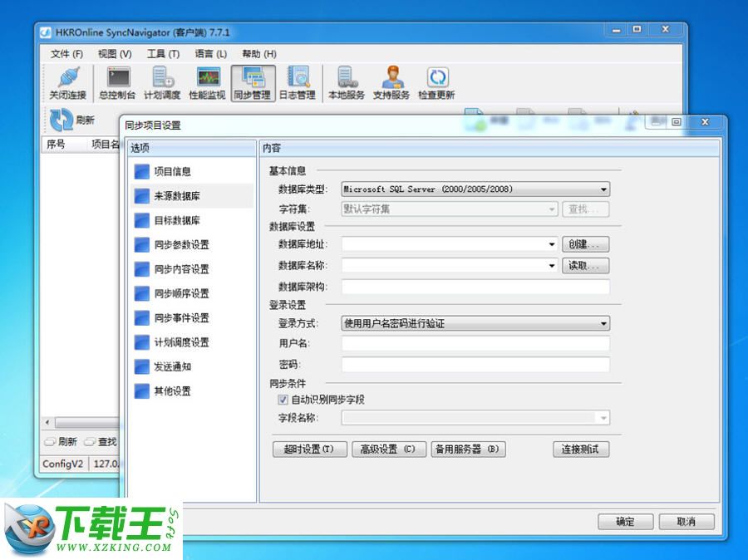Click horizontal scrollbar left arrow in main window
The image size is (748, 560).
tap(47, 423)
